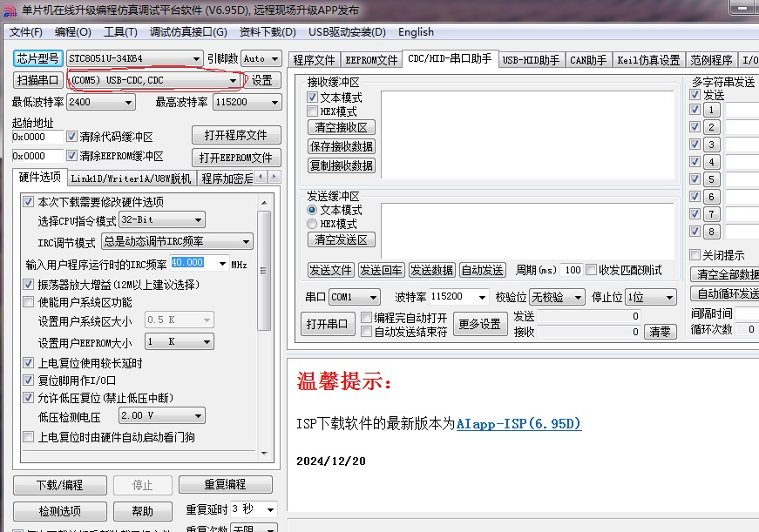759x532 pixels.
Task: Open the 文件(F) menu
Action: click(25, 32)
